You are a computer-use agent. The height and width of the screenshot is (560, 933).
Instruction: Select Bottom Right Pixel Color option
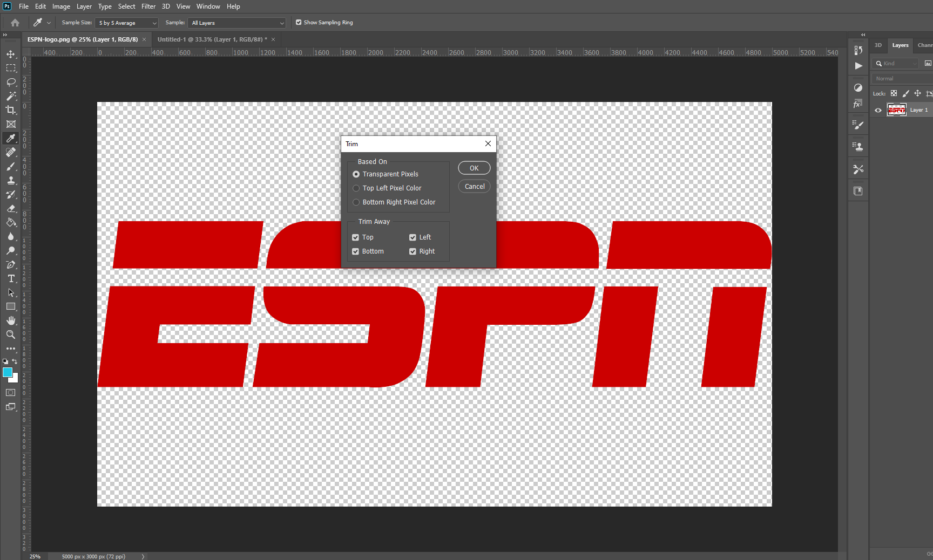394,202
